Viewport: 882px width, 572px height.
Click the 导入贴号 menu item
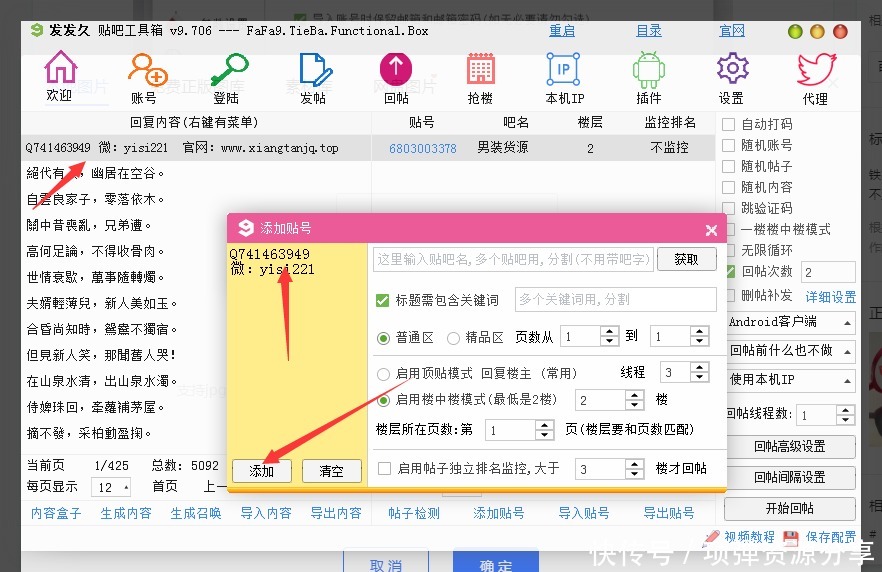(x=584, y=514)
